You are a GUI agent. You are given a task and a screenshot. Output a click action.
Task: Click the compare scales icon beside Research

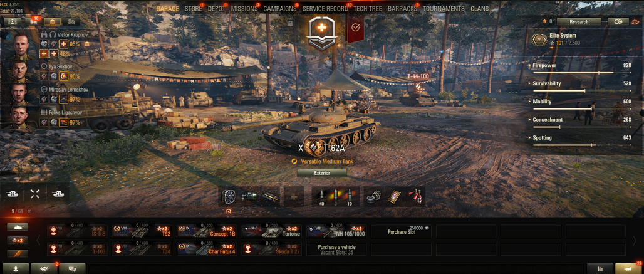pos(635,22)
